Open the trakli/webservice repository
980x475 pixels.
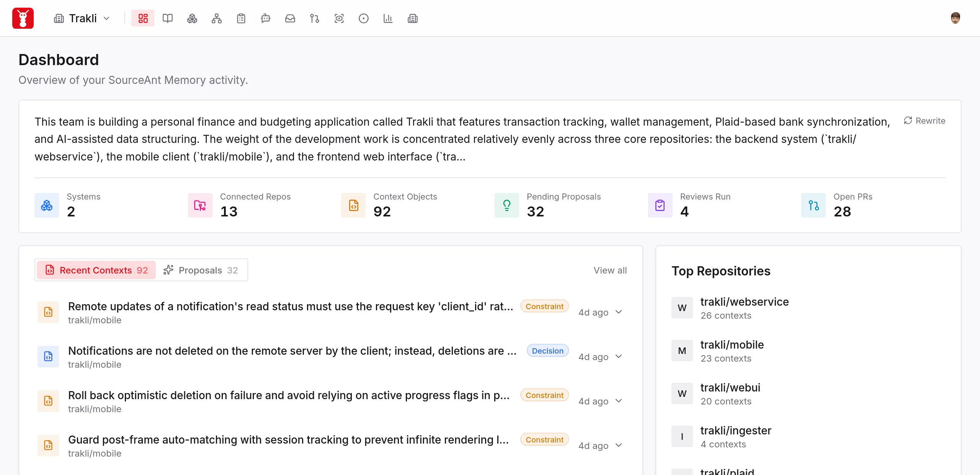[x=745, y=302]
